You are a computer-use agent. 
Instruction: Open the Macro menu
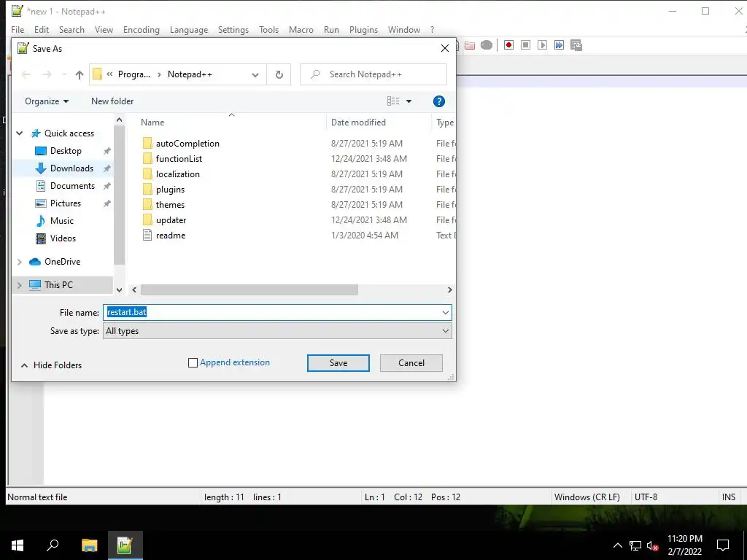pyautogui.click(x=301, y=29)
